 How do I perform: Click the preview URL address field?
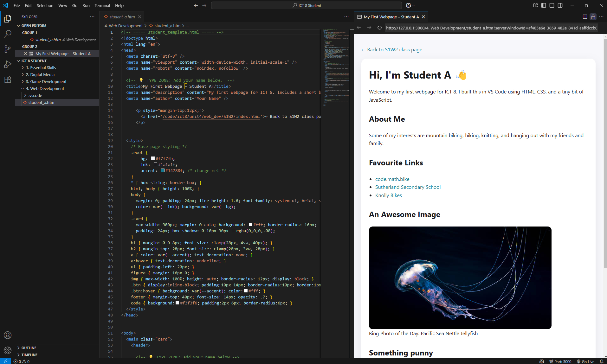pos(491,28)
